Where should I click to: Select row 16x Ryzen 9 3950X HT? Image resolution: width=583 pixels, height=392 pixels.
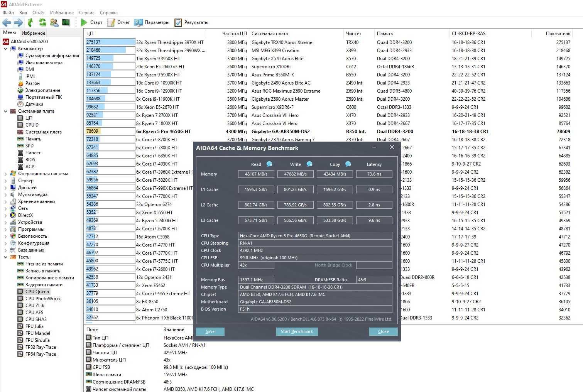[x=328, y=59]
